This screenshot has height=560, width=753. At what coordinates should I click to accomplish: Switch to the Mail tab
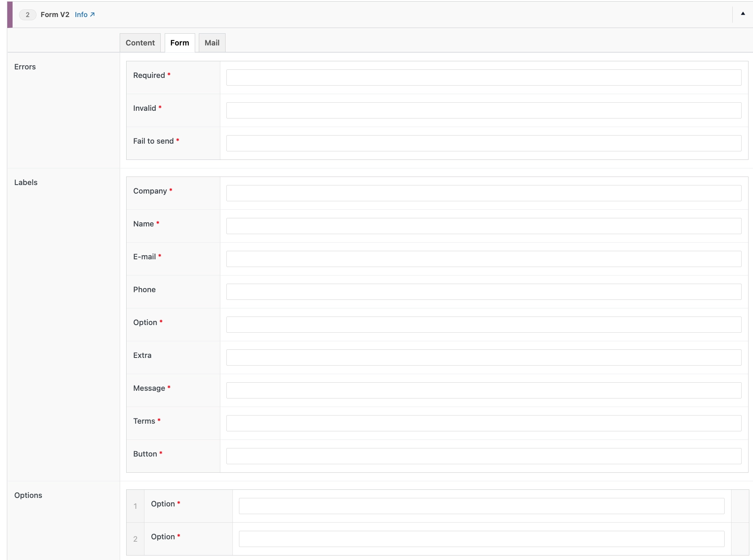[212, 43]
